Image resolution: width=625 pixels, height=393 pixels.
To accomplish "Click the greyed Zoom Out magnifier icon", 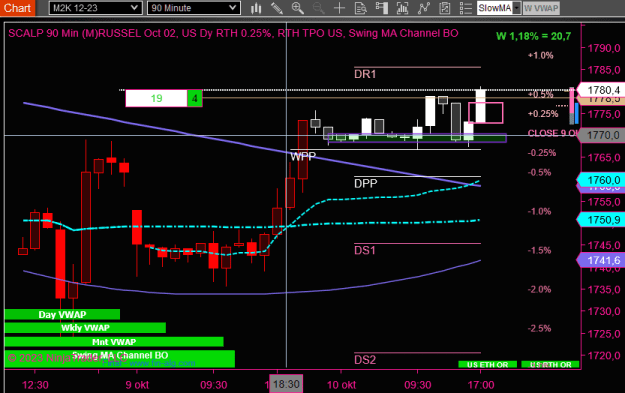I will point(318,8).
